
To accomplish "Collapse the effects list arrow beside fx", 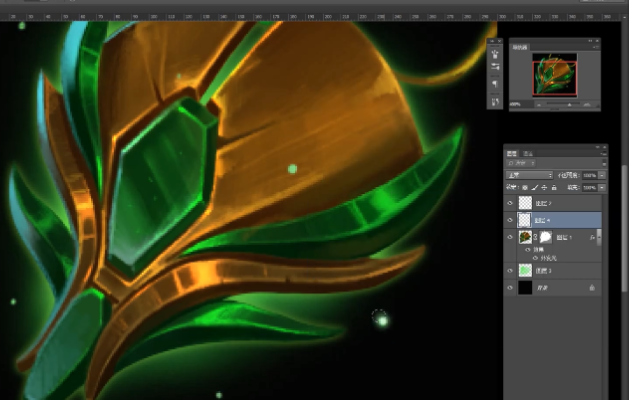I will point(599,238).
